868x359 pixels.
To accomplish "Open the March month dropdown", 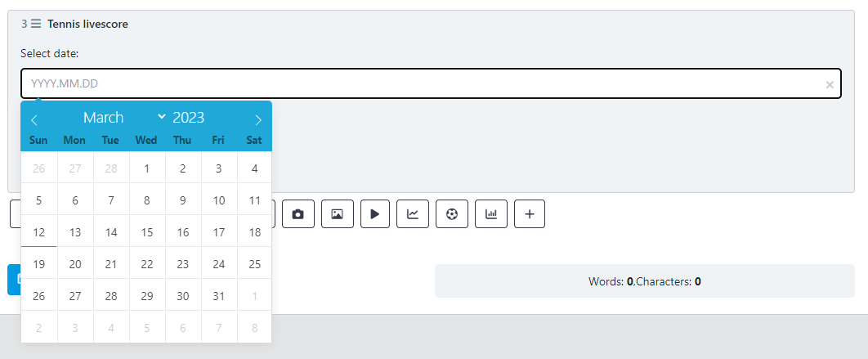I will pyautogui.click(x=124, y=118).
